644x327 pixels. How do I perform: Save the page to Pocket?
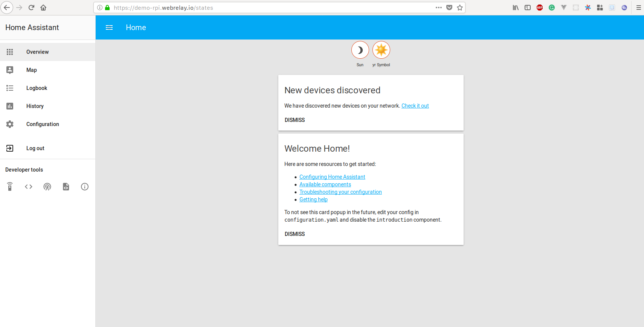click(x=449, y=8)
